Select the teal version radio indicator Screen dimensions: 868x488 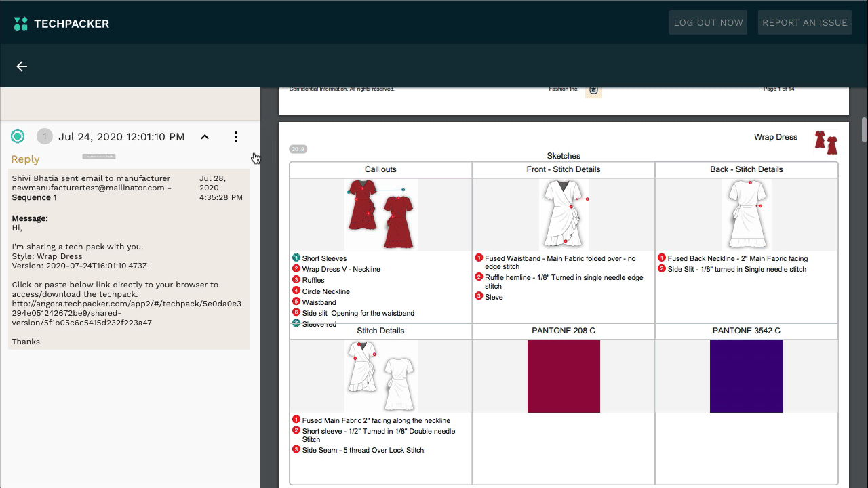click(x=18, y=136)
